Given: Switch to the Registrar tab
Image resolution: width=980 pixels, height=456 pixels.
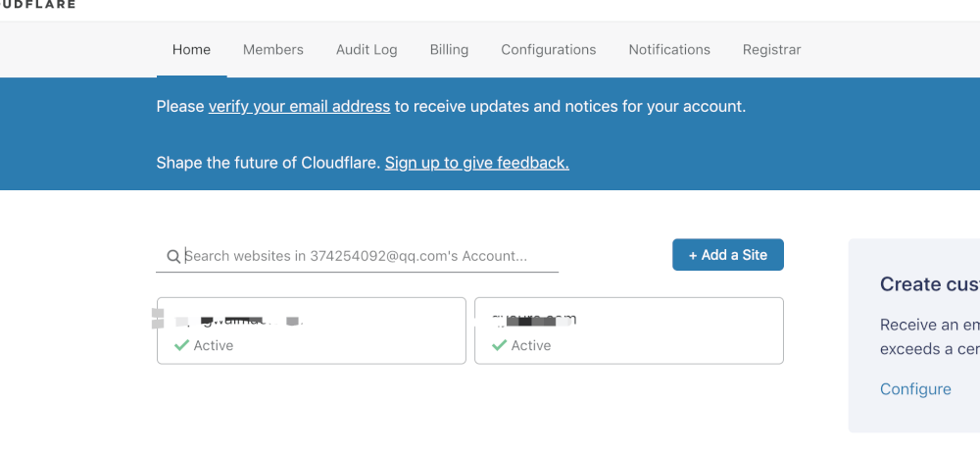Looking at the screenshot, I should (x=771, y=49).
